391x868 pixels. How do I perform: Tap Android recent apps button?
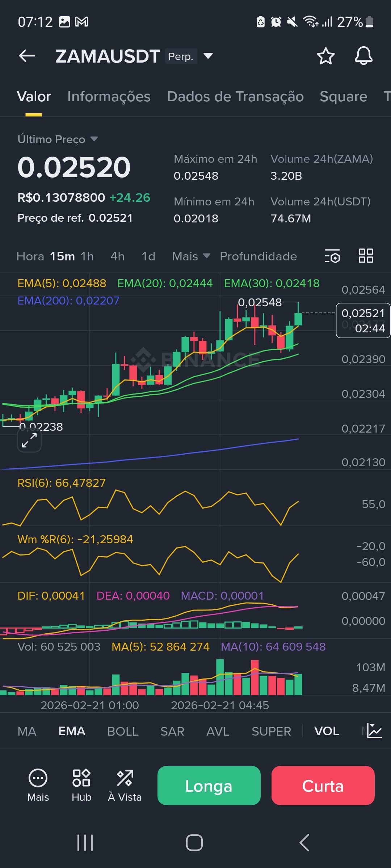point(85,843)
